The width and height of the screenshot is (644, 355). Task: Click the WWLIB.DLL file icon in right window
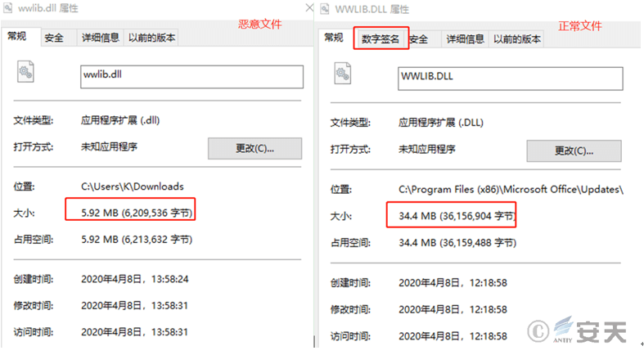tap(343, 74)
